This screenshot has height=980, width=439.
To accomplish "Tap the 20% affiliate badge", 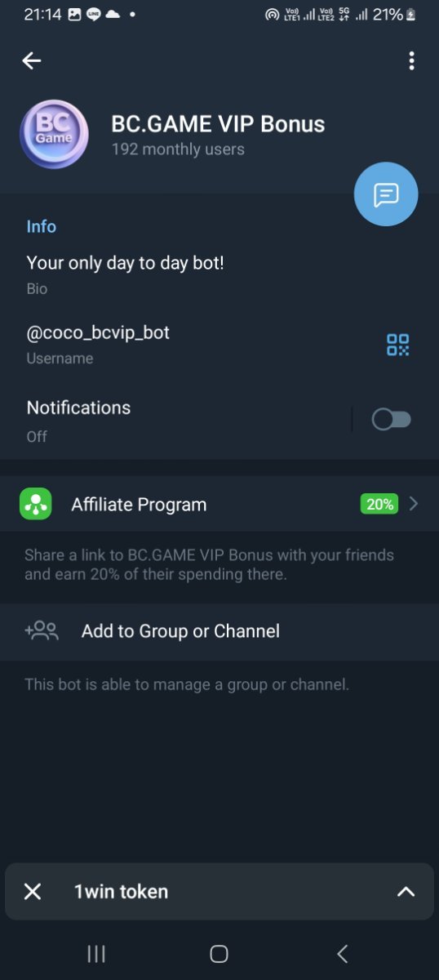I will [x=379, y=504].
